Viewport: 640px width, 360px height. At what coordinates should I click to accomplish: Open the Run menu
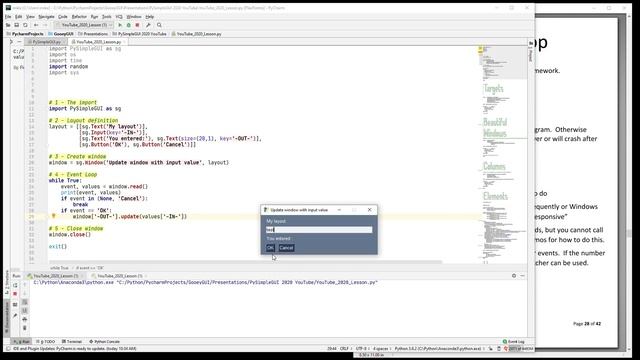(94, 17)
